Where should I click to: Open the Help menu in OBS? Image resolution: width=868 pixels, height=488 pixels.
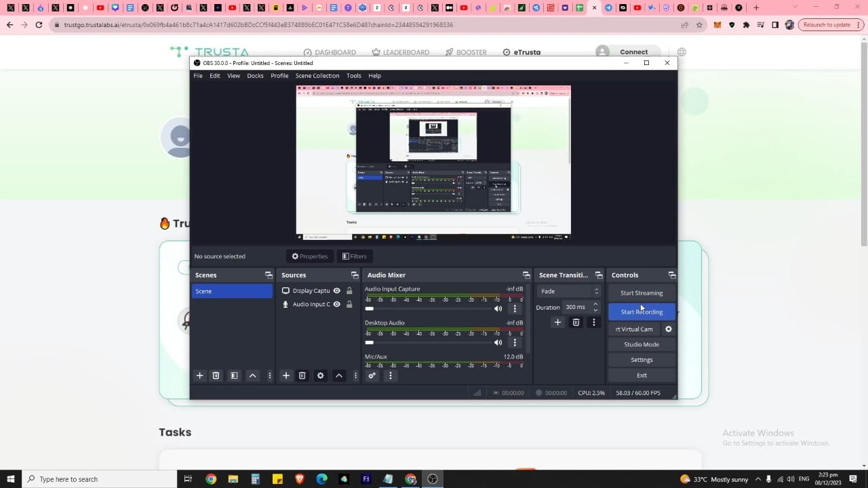pyautogui.click(x=374, y=76)
